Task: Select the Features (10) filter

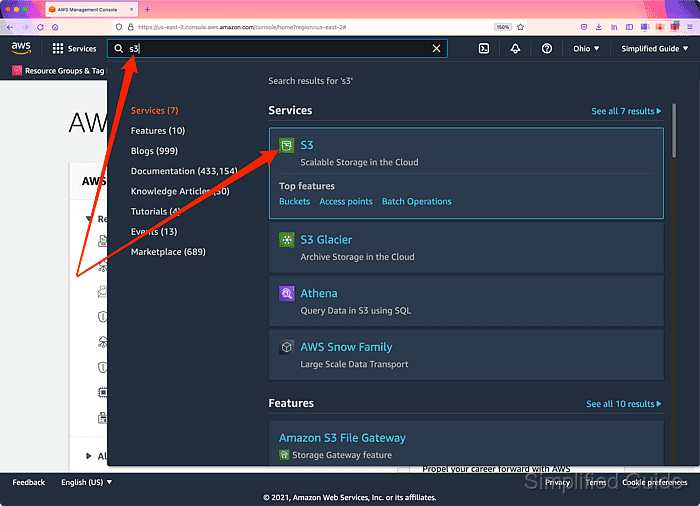Action: pos(158,130)
